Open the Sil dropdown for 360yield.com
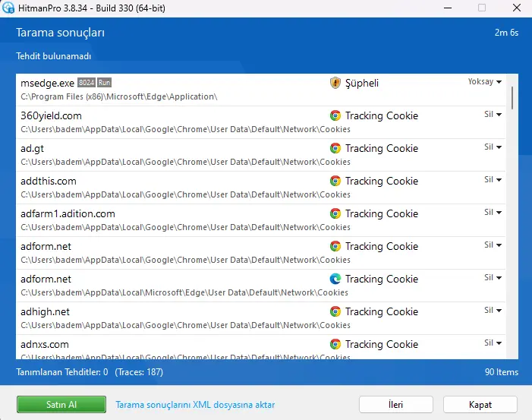Image resolution: width=532 pixels, height=420 pixels. pyautogui.click(x=493, y=114)
